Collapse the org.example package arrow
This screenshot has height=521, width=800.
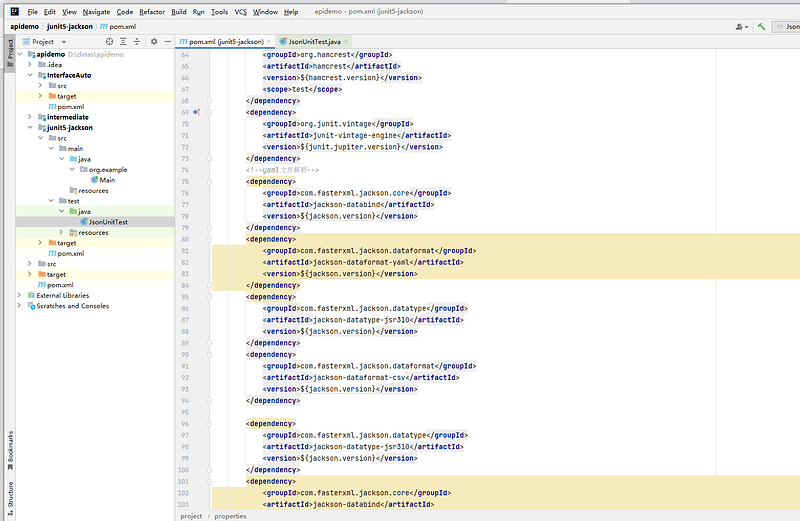pyautogui.click(x=72, y=169)
